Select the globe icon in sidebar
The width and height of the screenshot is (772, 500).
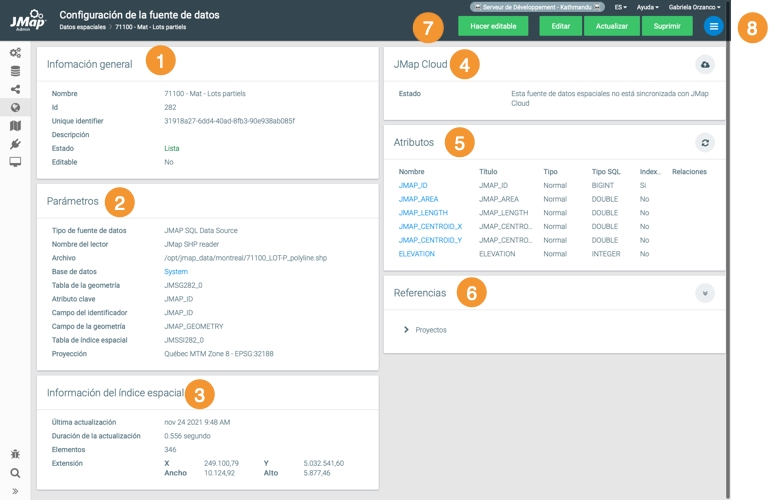click(x=15, y=107)
